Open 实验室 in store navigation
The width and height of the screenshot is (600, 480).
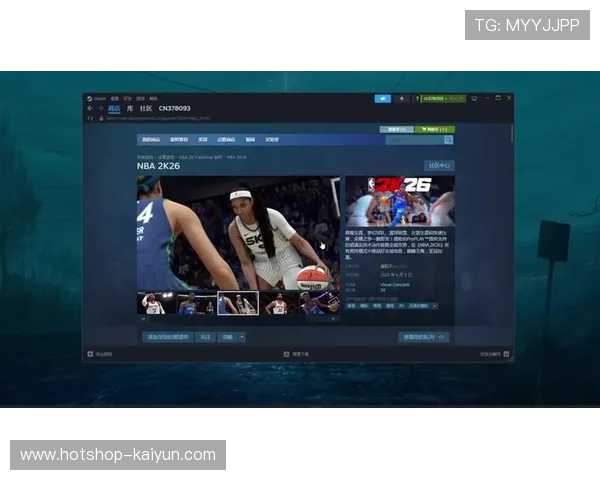coord(272,140)
